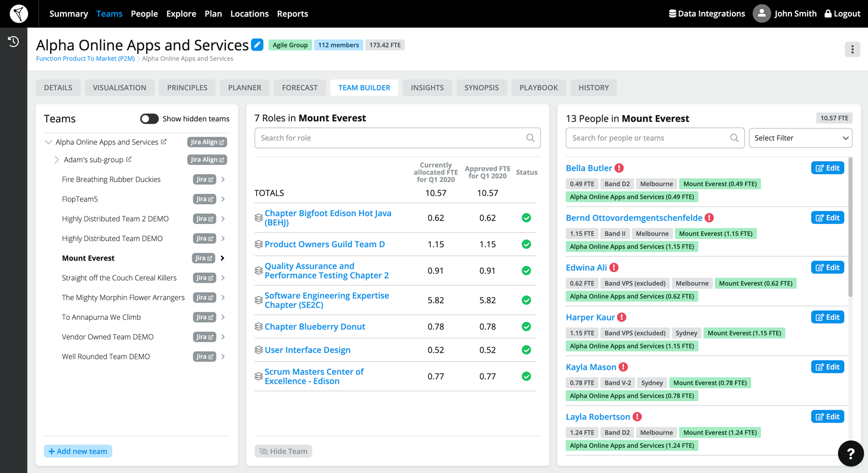Open the Select Filter dropdown
This screenshot has width=868, height=473.
point(800,138)
